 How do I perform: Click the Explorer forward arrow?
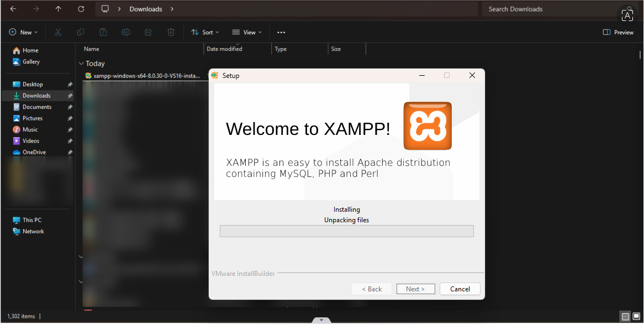tap(36, 9)
